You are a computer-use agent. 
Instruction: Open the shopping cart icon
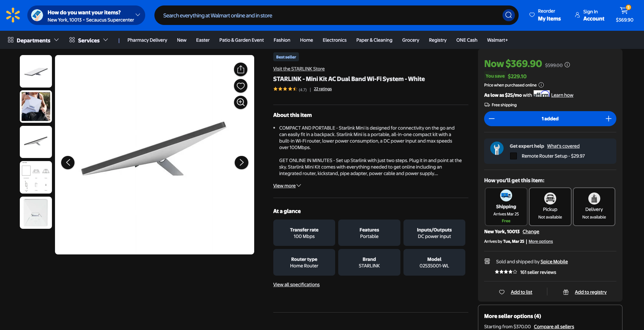624,10
